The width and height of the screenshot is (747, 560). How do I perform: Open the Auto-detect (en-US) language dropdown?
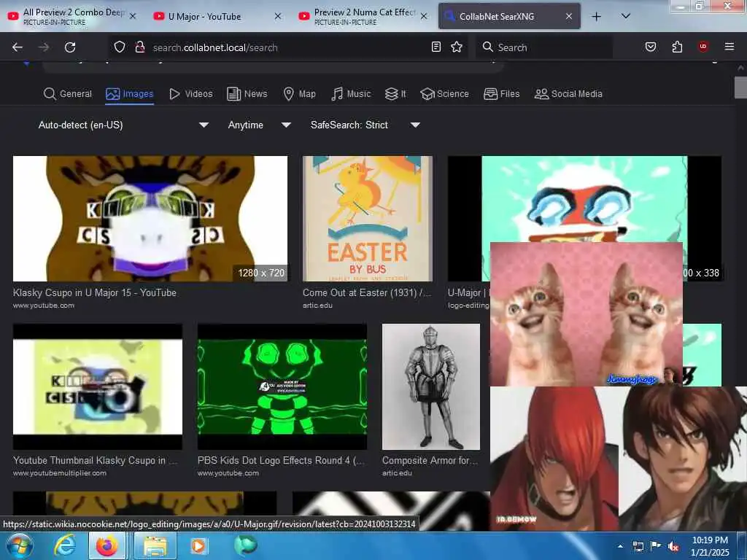click(x=123, y=125)
